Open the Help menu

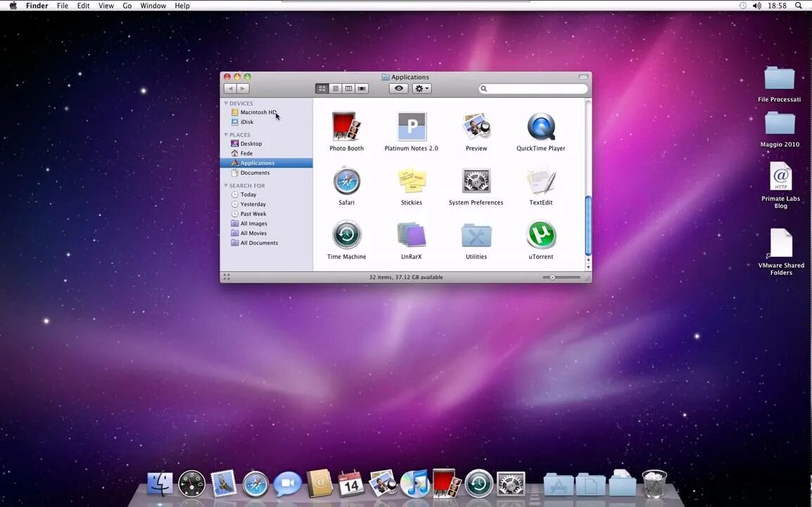[182, 6]
